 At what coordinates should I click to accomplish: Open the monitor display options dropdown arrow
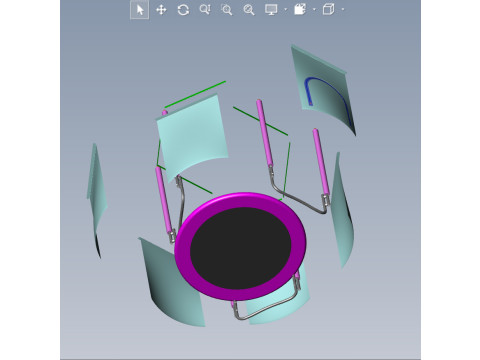[x=286, y=9]
